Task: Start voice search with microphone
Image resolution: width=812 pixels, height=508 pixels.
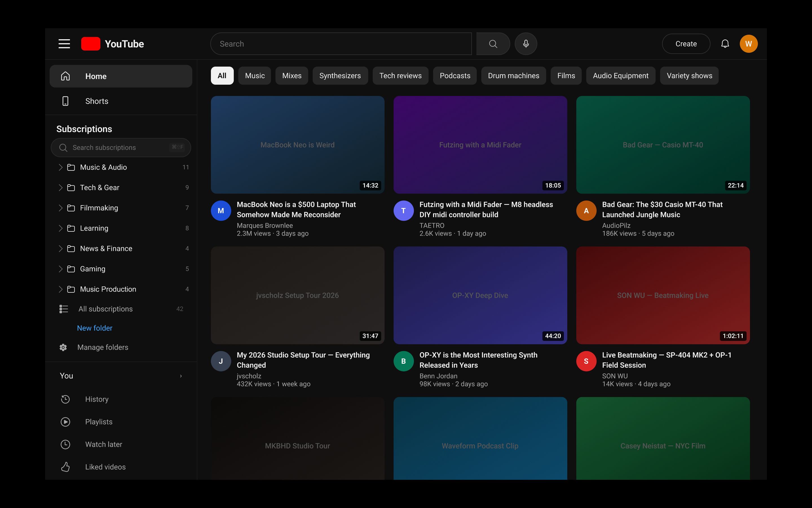Action: pyautogui.click(x=526, y=44)
